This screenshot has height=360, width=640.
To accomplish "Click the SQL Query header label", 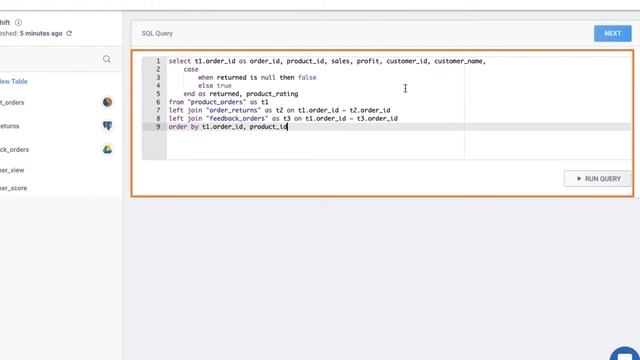I will click(157, 33).
